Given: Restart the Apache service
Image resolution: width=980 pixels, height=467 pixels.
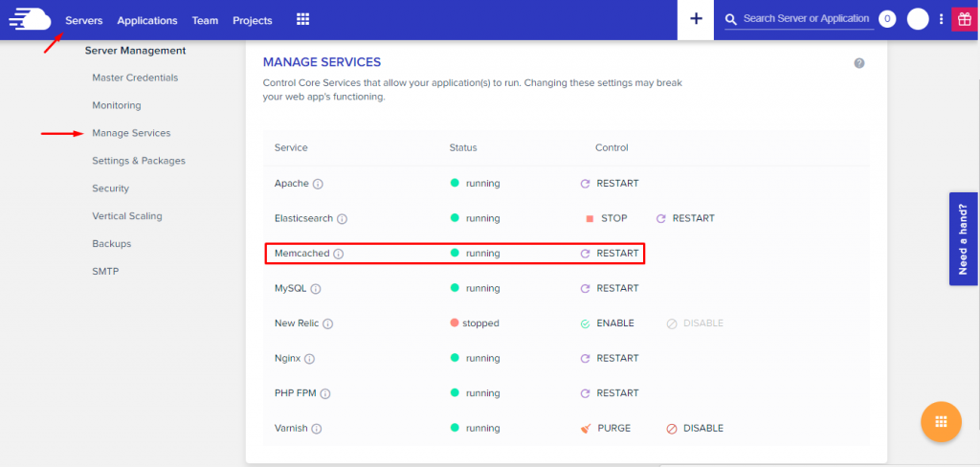Looking at the screenshot, I should pyautogui.click(x=610, y=183).
